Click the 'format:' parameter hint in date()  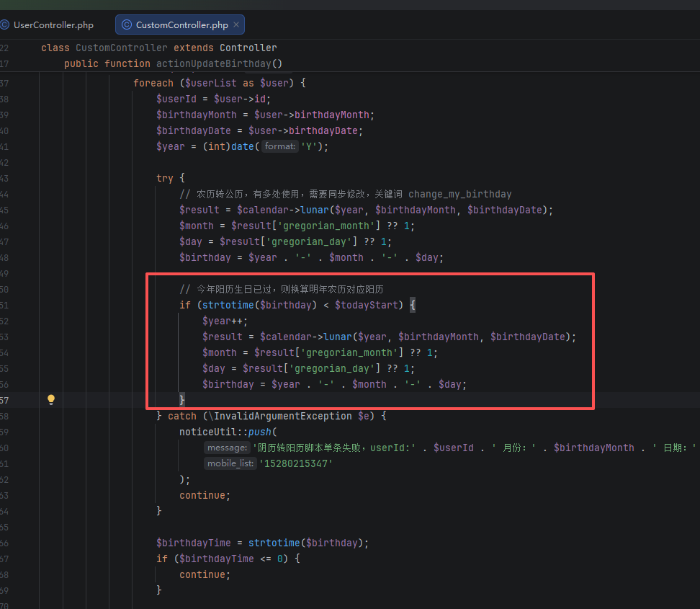(x=280, y=146)
